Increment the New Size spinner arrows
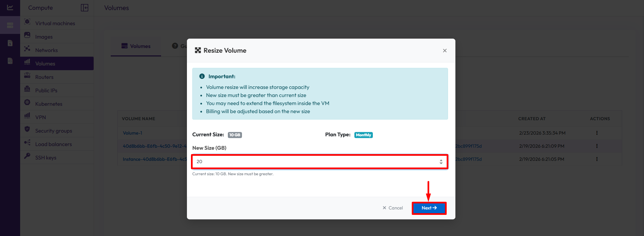This screenshot has height=236, width=644. pos(441,160)
